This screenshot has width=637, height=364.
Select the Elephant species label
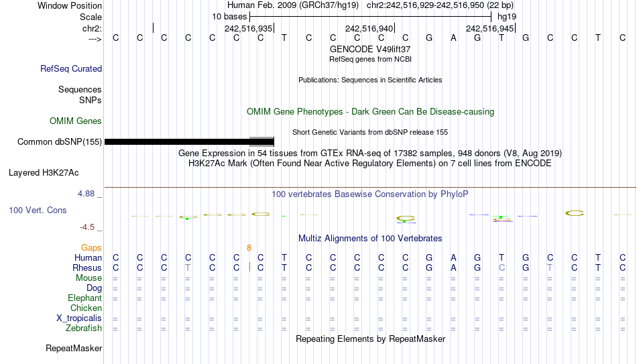click(x=84, y=298)
